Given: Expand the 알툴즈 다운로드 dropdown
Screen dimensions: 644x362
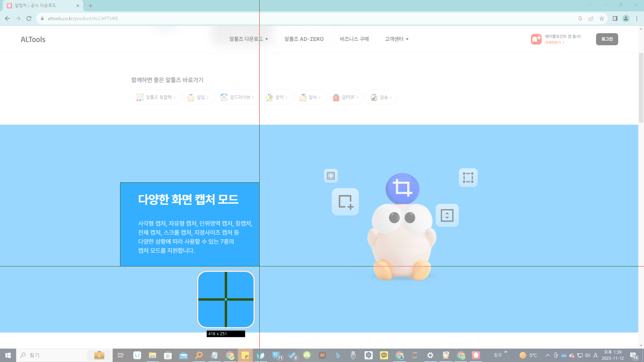Looking at the screenshot, I should [x=248, y=39].
